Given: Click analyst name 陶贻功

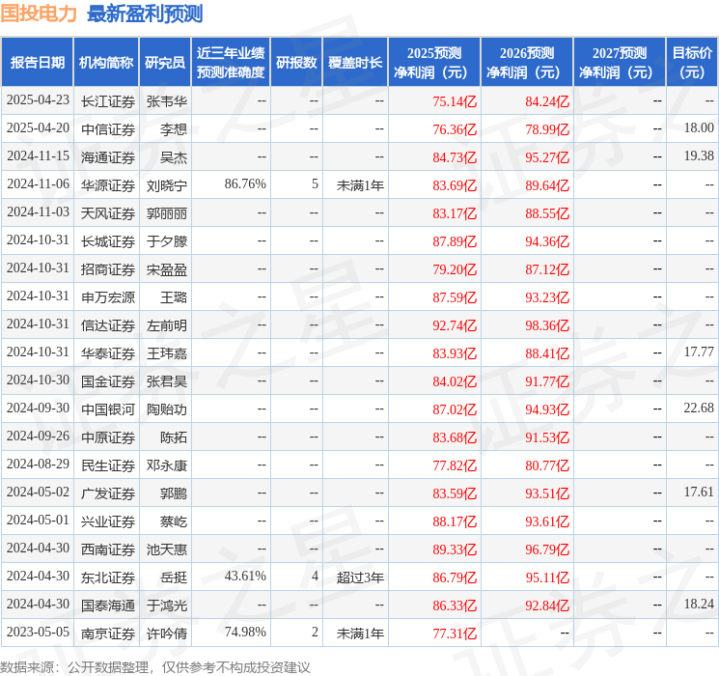Looking at the screenshot, I should click(x=167, y=409).
